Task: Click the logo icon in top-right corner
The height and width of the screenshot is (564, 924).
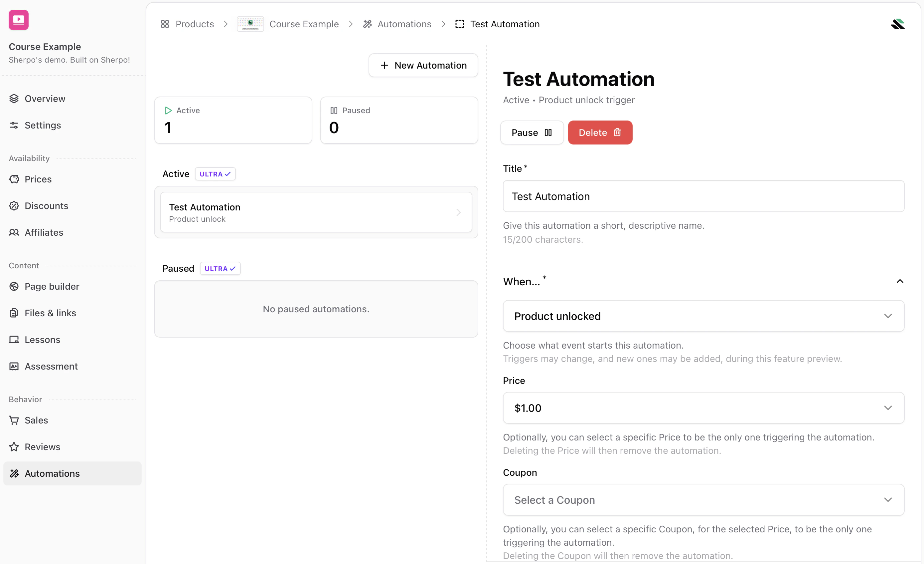Action: tap(898, 24)
